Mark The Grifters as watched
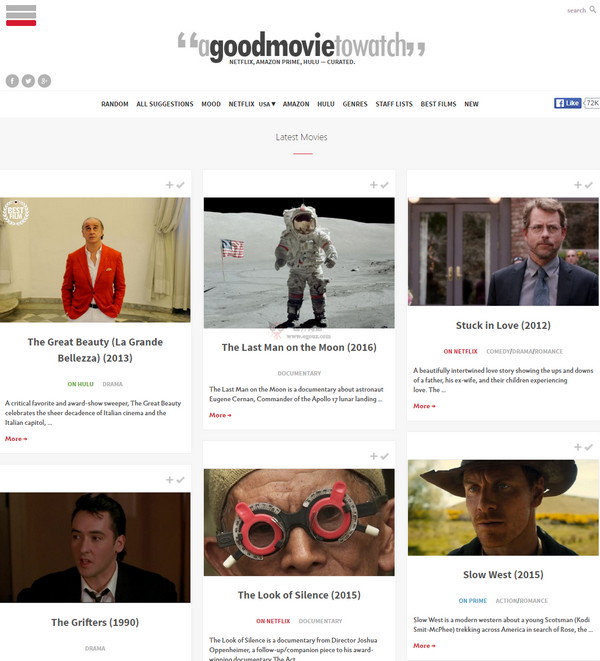The height and width of the screenshot is (661, 600). click(x=180, y=480)
